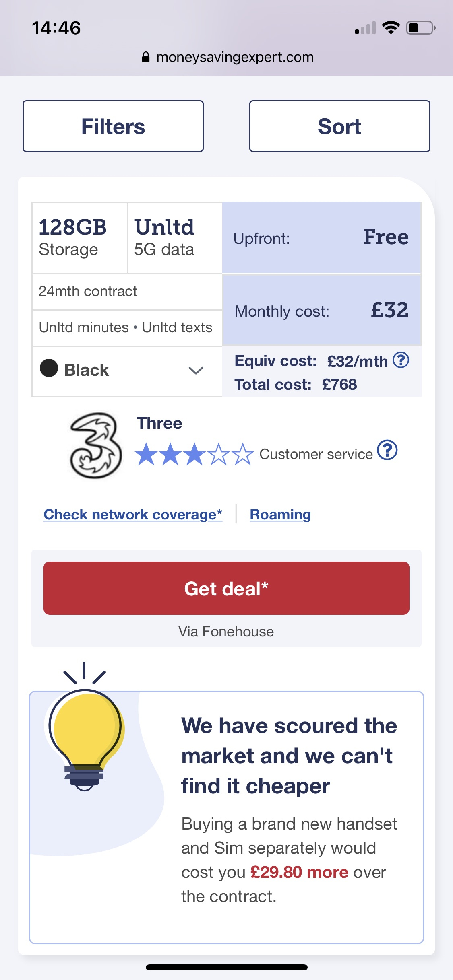Screen dimensions: 453x980
Task: Tap the cellular signal bars icon
Action: (x=365, y=28)
